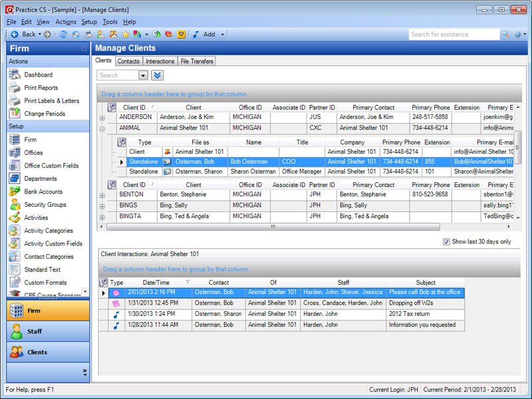The height and width of the screenshot is (399, 532).
Task: Expand the BENTON client row
Action: [x=102, y=196]
